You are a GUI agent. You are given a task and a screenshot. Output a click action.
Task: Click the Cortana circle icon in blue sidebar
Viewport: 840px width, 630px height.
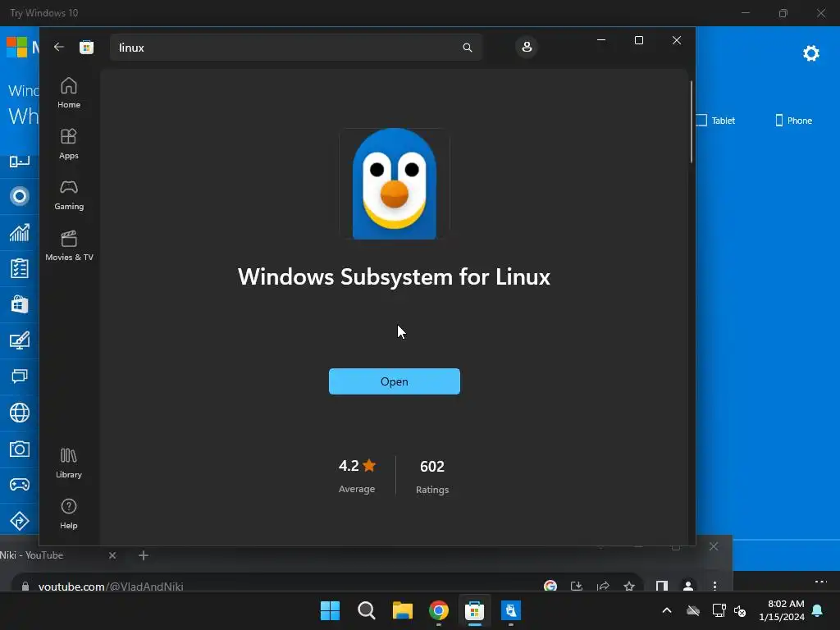20,196
